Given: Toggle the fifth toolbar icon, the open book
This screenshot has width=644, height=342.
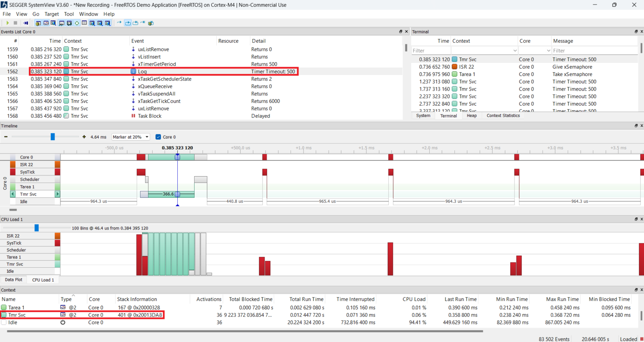Looking at the screenshot, I should point(69,23).
